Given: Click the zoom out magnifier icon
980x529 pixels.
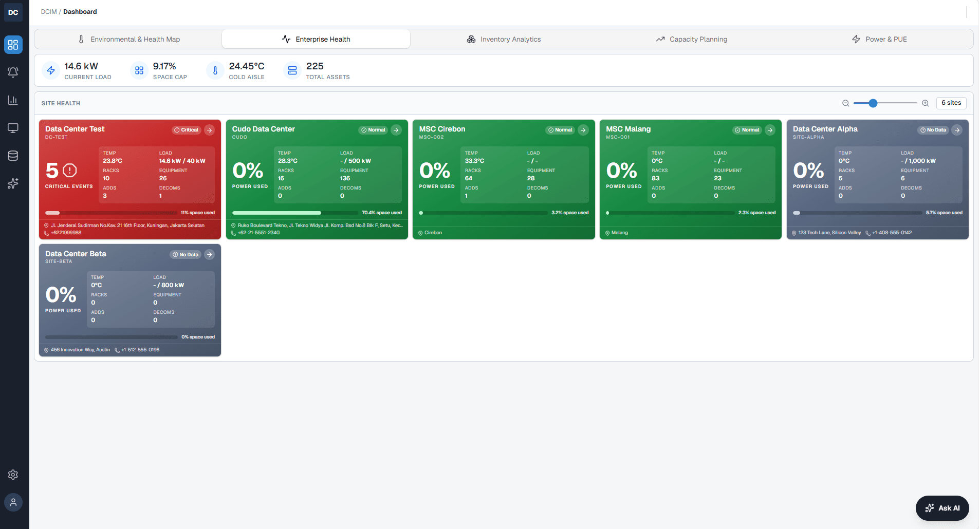Looking at the screenshot, I should [845, 103].
